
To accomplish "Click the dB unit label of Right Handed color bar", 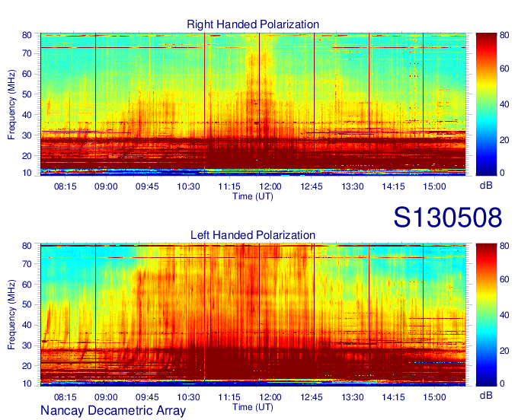I will (x=486, y=186).
